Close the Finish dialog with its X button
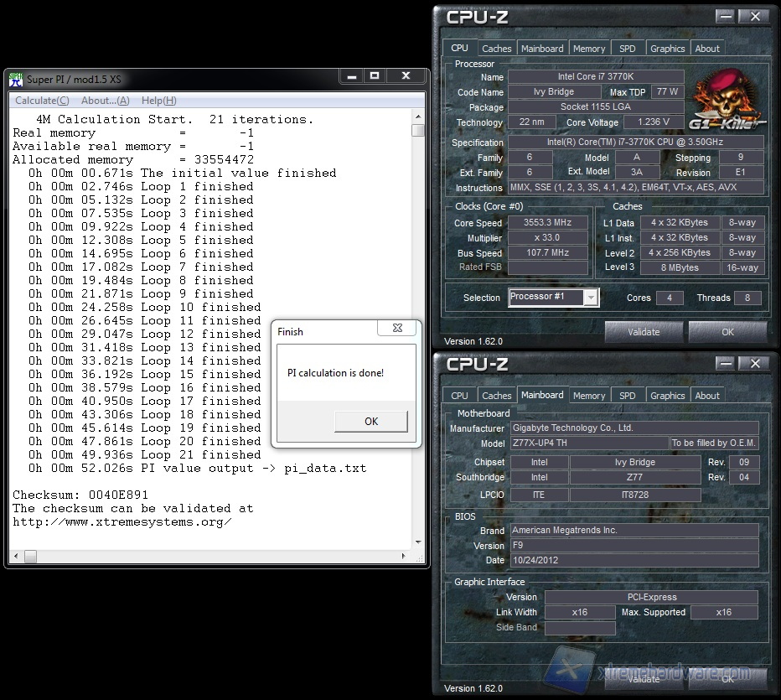The image size is (781, 700). click(x=397, y=329)
